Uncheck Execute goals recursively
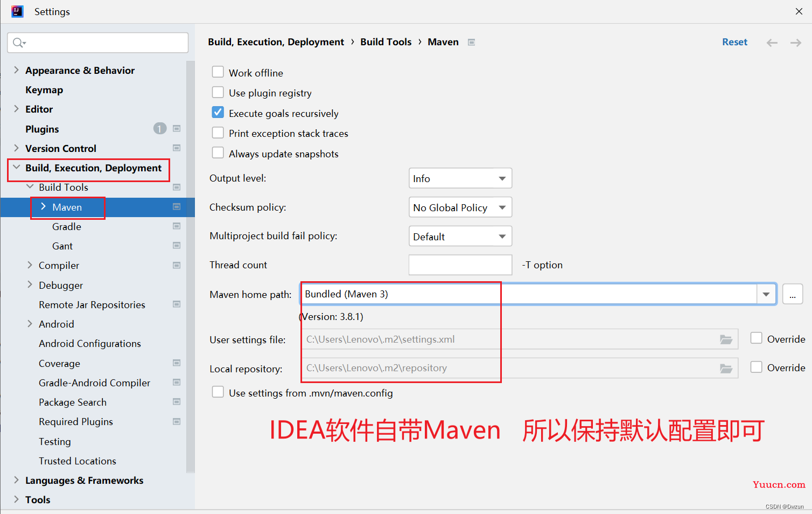 pos(218,113)
